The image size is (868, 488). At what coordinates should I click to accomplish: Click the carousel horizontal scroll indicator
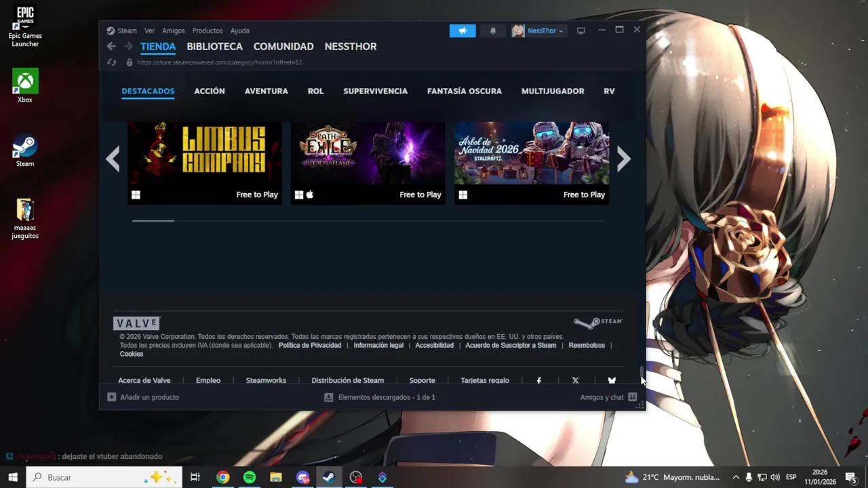pyautogui.click(x=153, y=220)
